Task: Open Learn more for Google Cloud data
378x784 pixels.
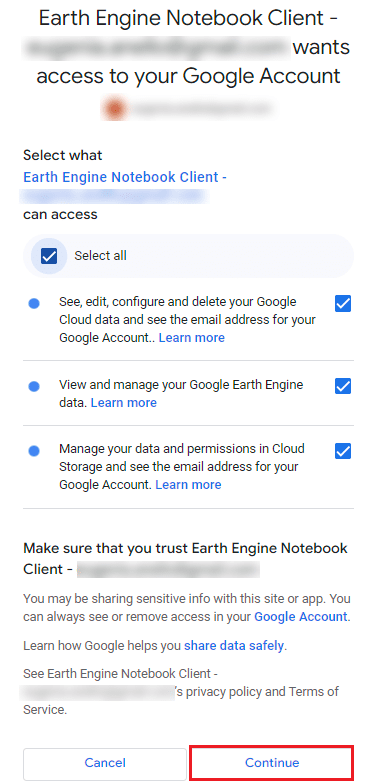Action: [x=192, y=338]
